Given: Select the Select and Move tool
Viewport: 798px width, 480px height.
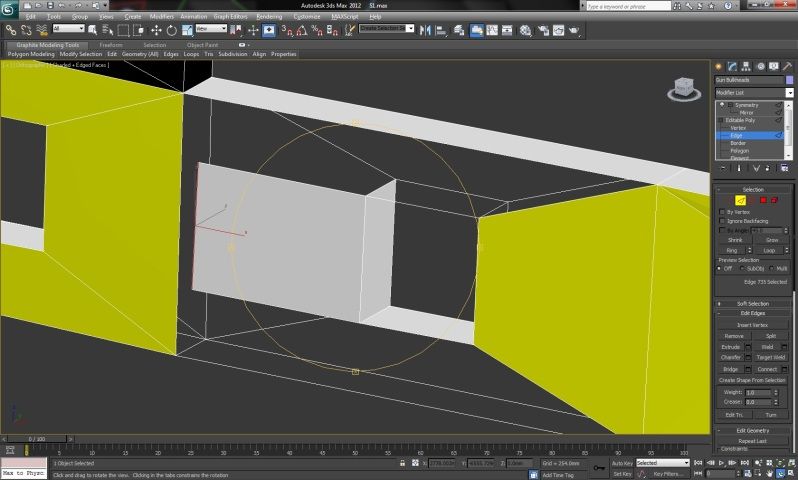Looking at the screenshot, I should pos(156,31).
